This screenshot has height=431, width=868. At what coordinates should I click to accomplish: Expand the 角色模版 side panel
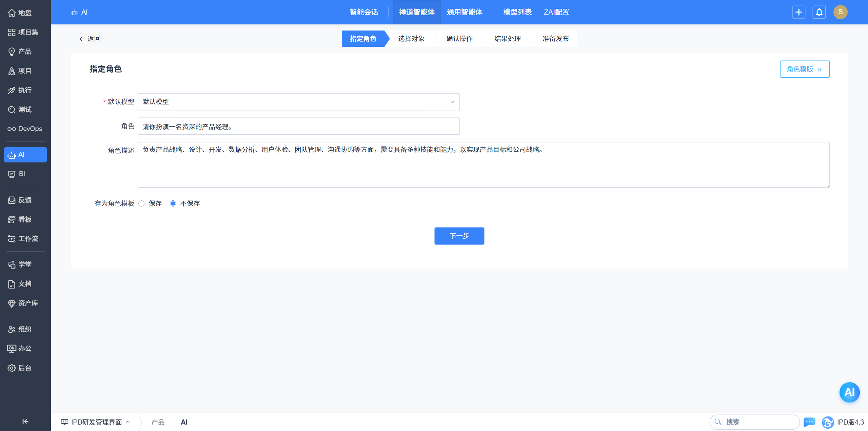coord(804,69)
